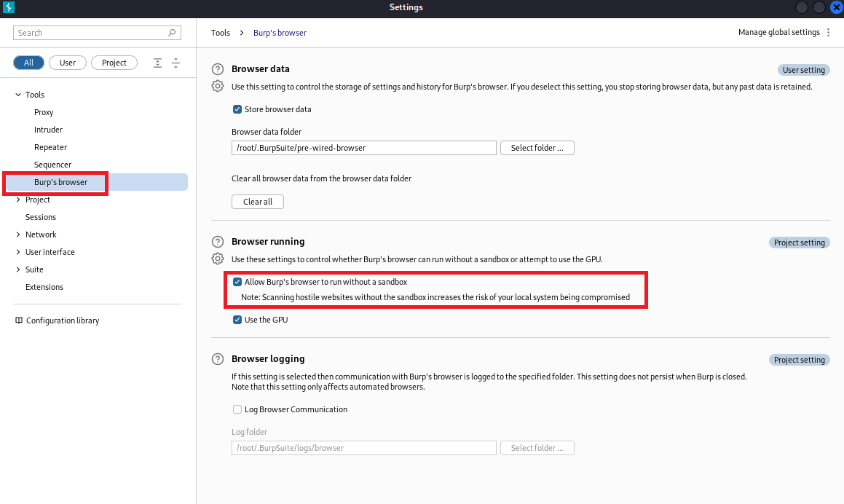Screen dimensions: 844x504
Task: Click the User setting badge
Action: [804, 70]
